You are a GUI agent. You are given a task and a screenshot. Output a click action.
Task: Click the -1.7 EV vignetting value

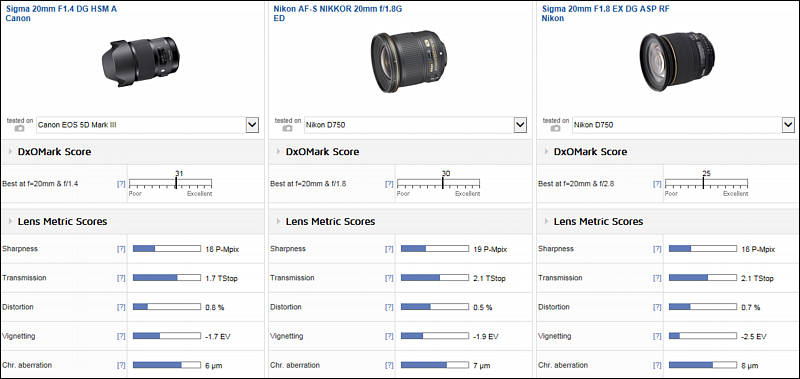pyautogui.click(x=218, y=337)
